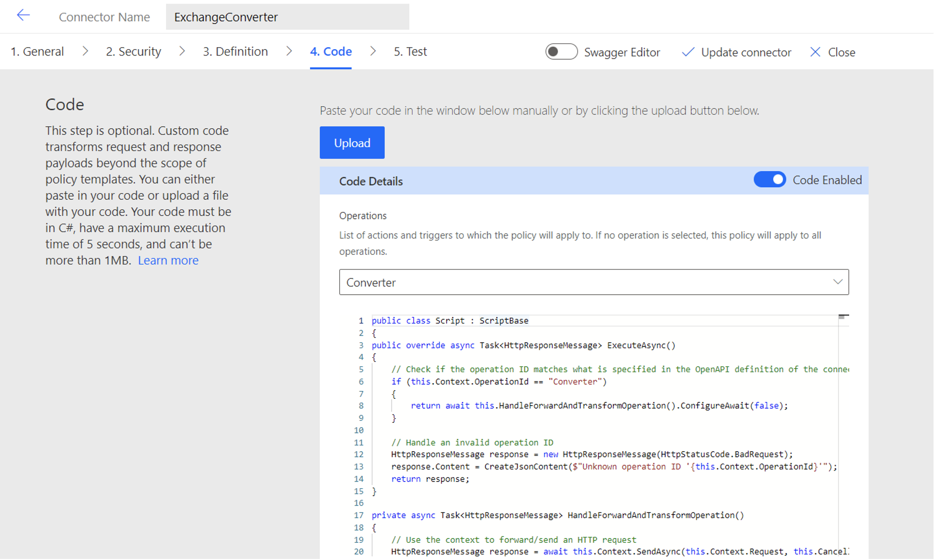The width and height of the screenshot is (934, 560).
Task: Expand operations list using dropdown arrow
Action: 838,282
